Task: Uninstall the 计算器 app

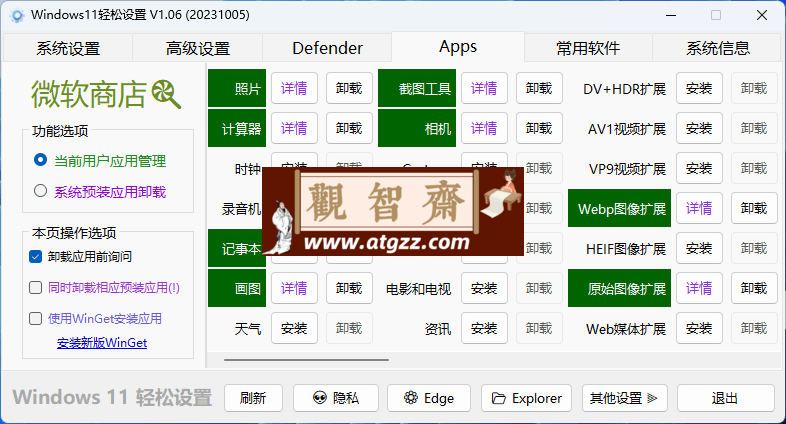Action: (x=349, y=128)
